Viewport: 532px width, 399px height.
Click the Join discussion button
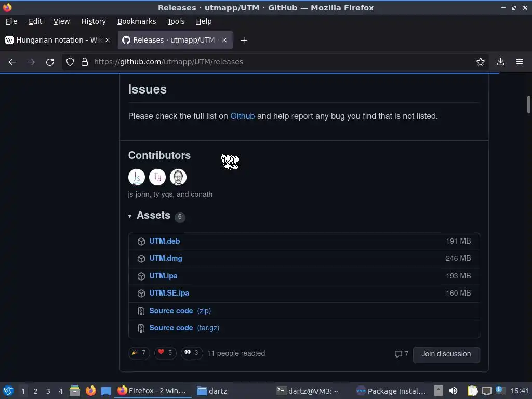(x=446, y=354)
